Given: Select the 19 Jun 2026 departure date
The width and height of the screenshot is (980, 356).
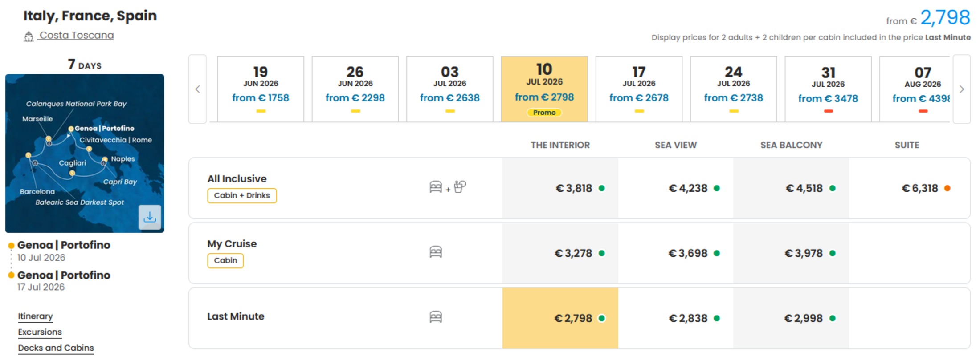Looking at the screenshot, I should click(x=261, y=89).
